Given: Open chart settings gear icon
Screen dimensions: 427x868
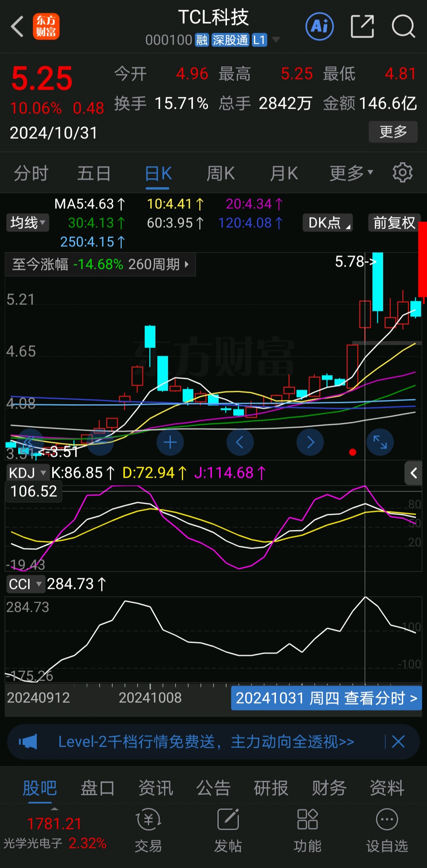Looking at the screenshot, I should click(x=402, y=172).
